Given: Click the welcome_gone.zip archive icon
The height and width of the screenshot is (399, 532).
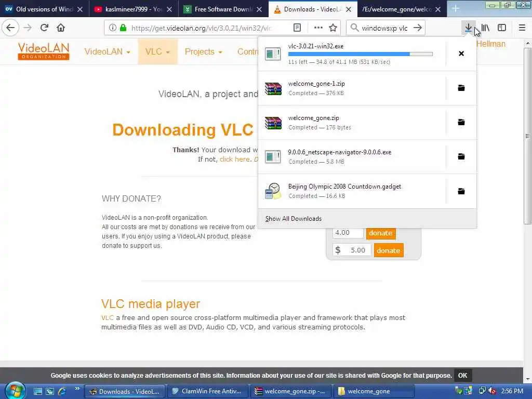Looking at the screenshot, I should 273,123.
